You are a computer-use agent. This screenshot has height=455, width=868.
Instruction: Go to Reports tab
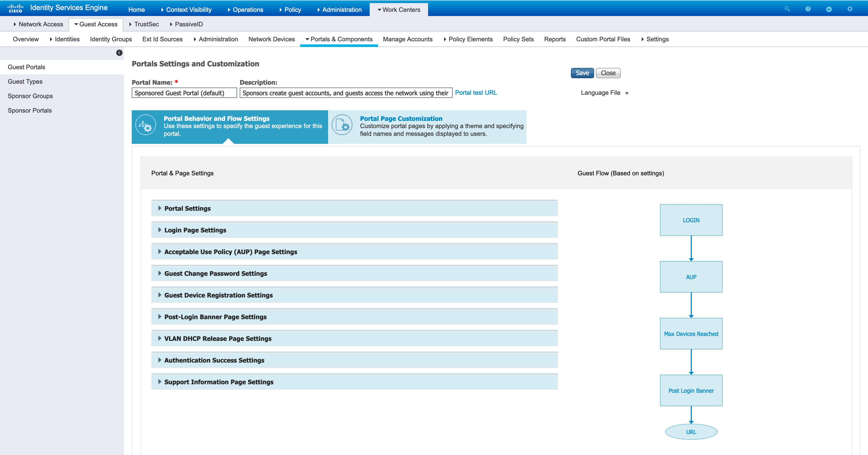[x=555, y=39]
